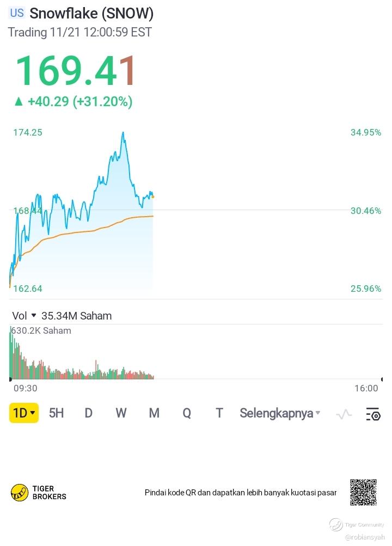392x546 pixels.
Task: Click the US market badge icon
Action: [17, 13]
